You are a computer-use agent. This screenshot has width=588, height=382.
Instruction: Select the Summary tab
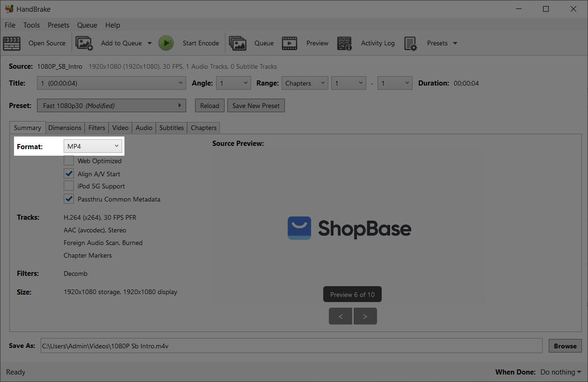pyautogui.click(x=28, y=128)
